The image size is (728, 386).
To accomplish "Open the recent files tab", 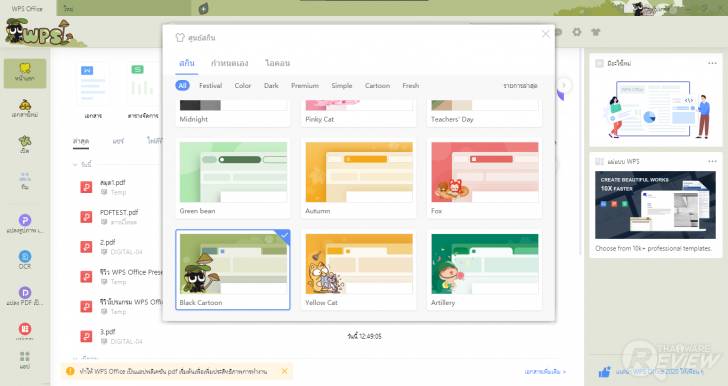I will click(x=81, y=141).
